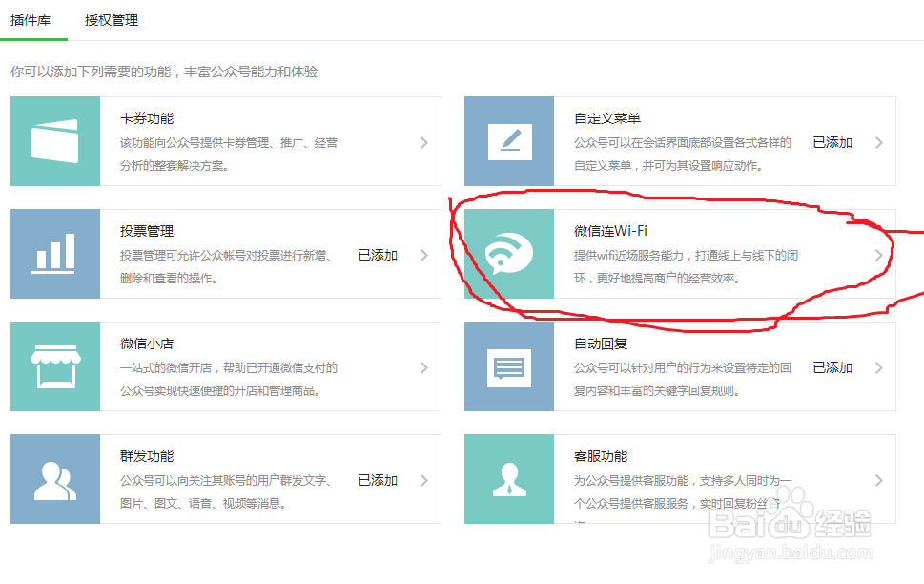Click 已添加 status on 投票管理

[x=378, y=255]
